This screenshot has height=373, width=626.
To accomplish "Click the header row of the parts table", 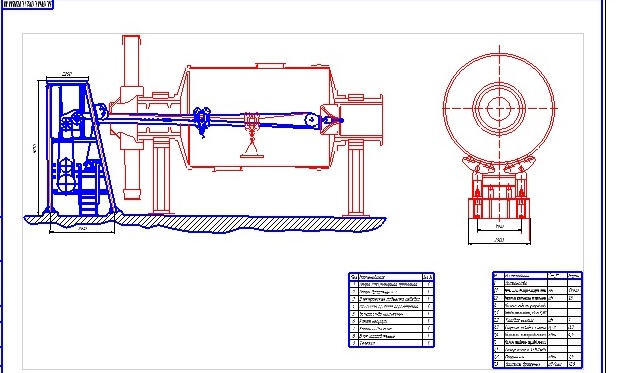I will click(391, 276).
